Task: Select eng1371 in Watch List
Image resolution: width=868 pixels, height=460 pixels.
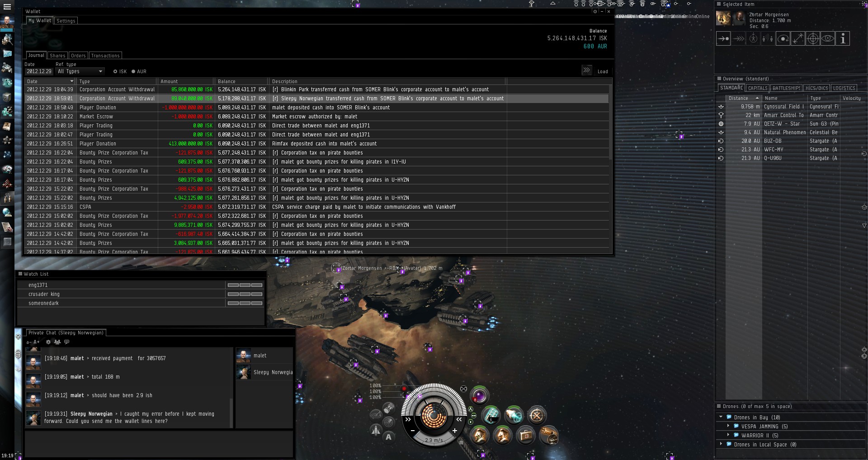Action: (x=141, y=285)
